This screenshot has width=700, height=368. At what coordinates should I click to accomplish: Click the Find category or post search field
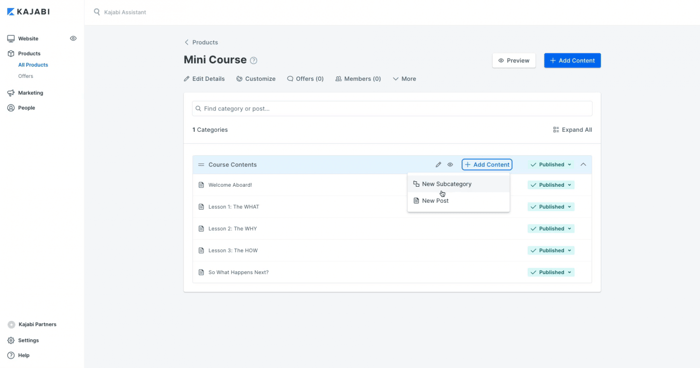click(x=392, y=109)
